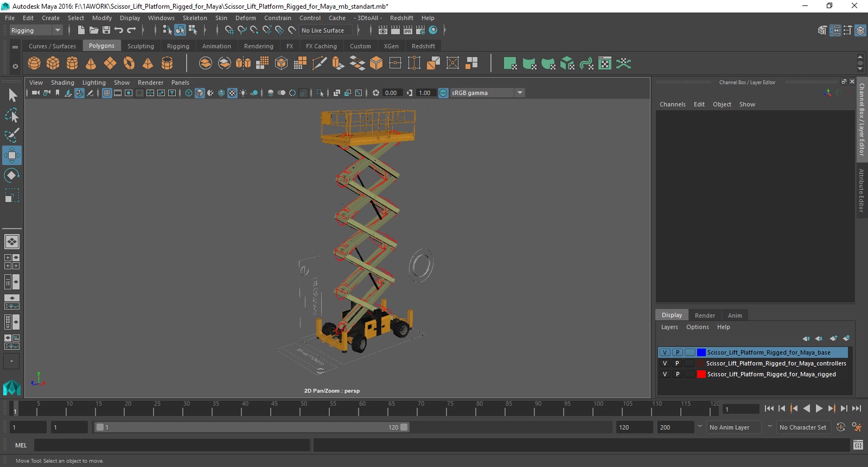Viewport: 868px width, 467px height.
Task: Toggle visibility V of the rigged layer
Action: tap(665, 374)
